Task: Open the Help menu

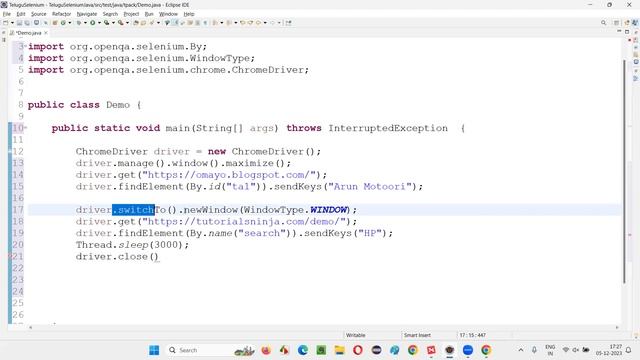Action: [189, 14]
